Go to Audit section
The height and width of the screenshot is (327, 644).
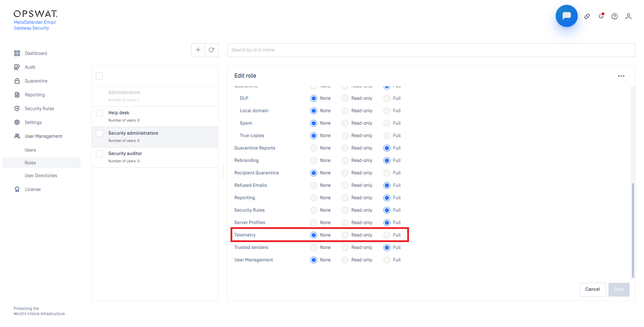pos(30,67)
